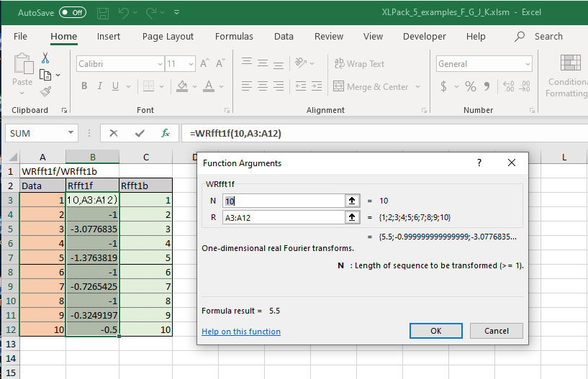Click the Undo icon
The width and height of the screenshot is (588, 379).
123,13
